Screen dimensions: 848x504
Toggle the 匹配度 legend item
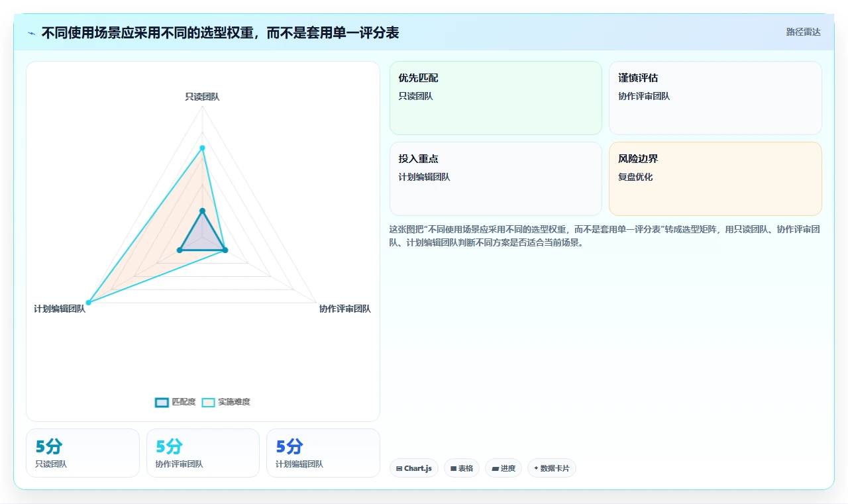[176, 402]
